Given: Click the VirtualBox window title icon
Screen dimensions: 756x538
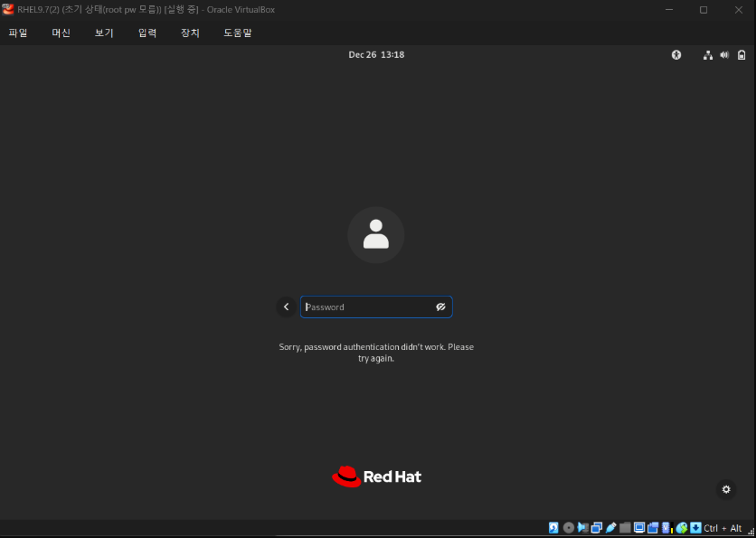Looking at the screenshot, I should (8, 10).
